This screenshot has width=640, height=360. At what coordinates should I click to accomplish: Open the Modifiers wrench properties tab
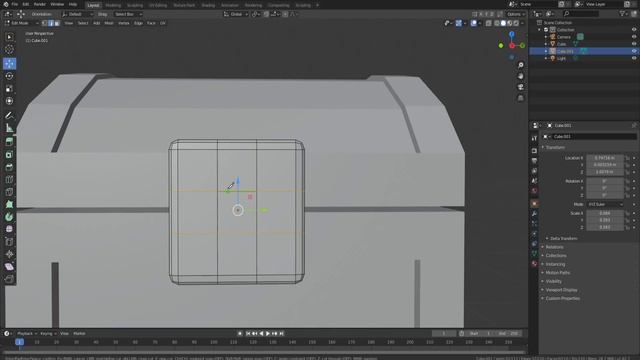534,213
